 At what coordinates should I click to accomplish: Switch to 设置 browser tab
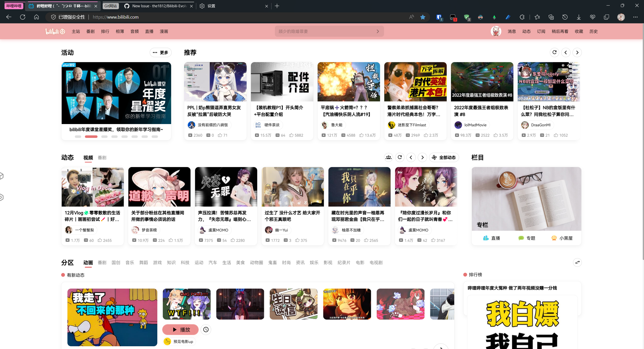(233, 6)
